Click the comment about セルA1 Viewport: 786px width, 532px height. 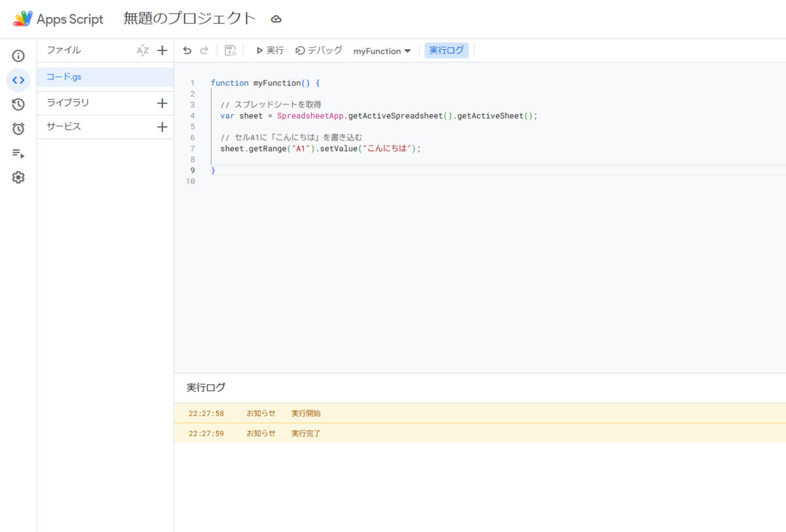[291, 138]
